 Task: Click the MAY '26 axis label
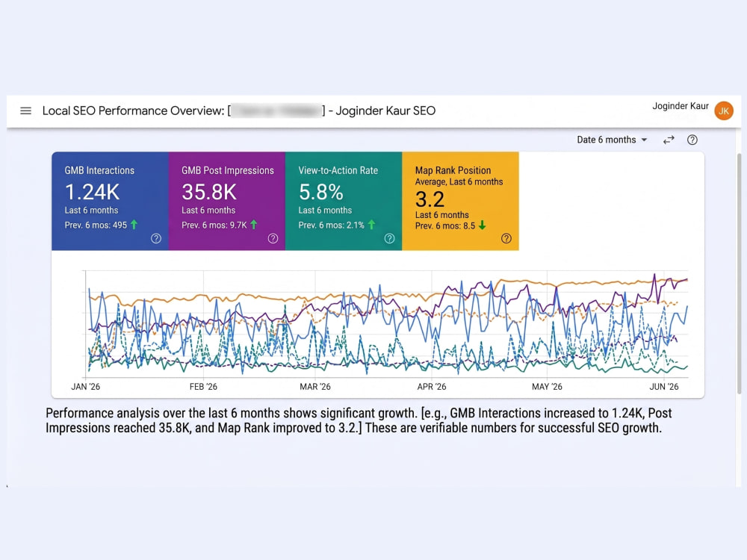[x=547, y=387]
